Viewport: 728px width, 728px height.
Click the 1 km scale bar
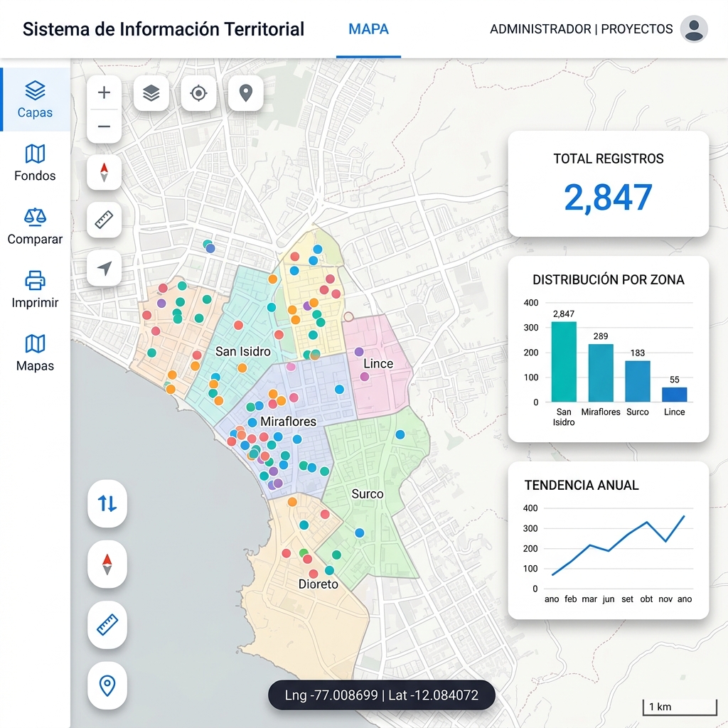coord(680,707)
